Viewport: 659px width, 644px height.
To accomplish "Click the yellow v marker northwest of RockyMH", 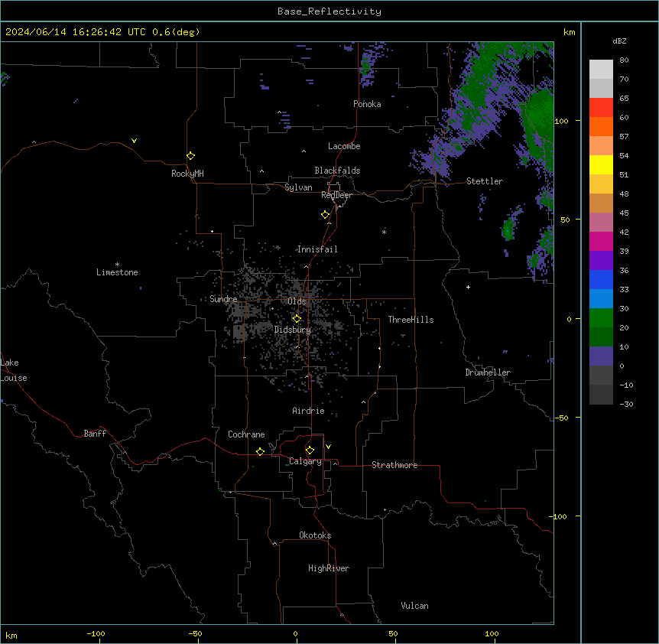I will pyautogui.click(x=134, y=141).
